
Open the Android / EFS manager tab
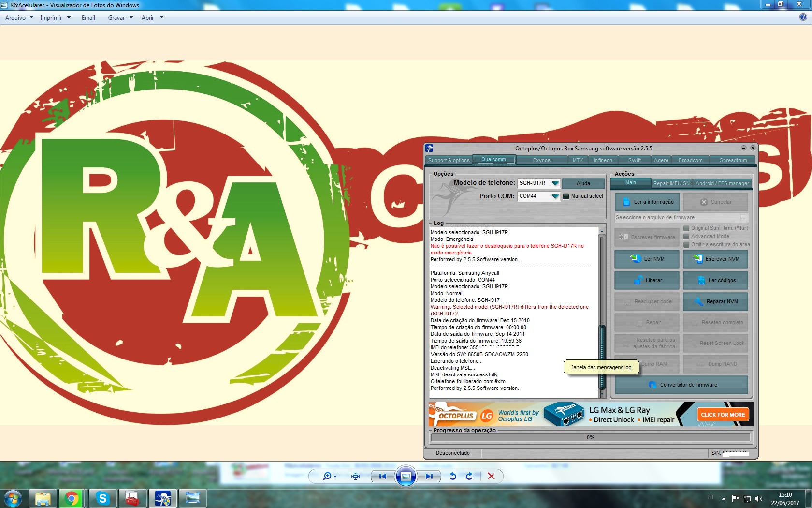pos(722,183)
